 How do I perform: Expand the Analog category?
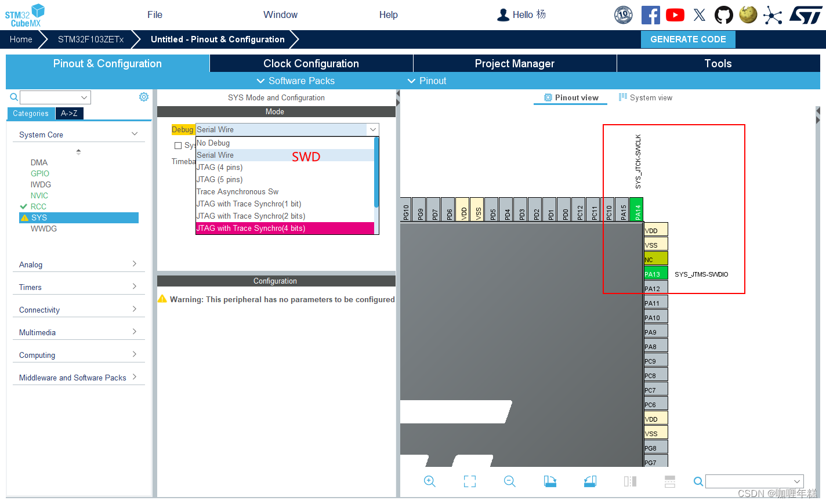click(135, 264)
